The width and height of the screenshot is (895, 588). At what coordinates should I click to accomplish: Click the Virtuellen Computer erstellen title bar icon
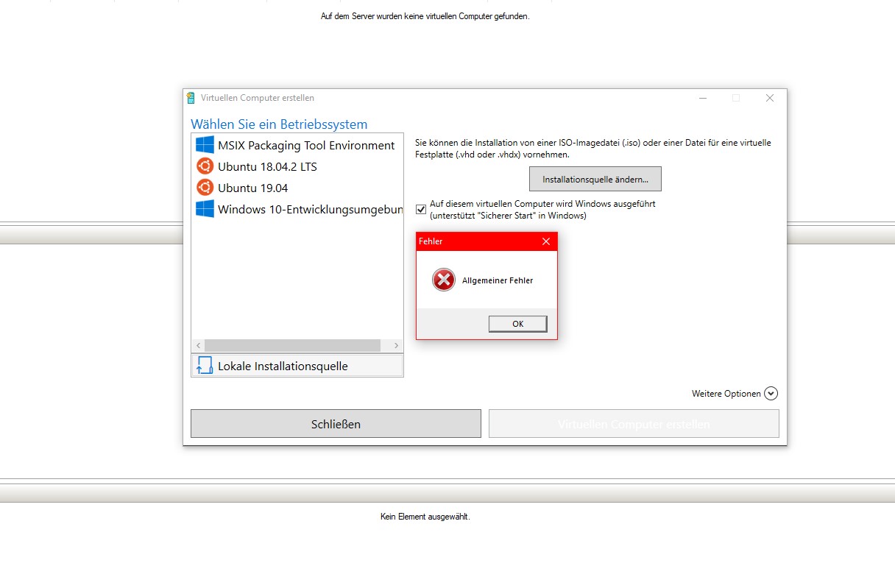click(191, 98)
